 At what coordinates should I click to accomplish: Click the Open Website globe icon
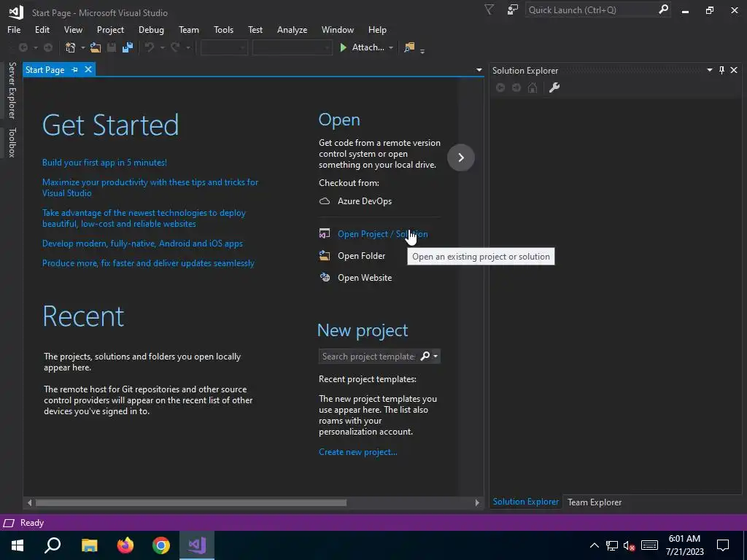(325, 277)
